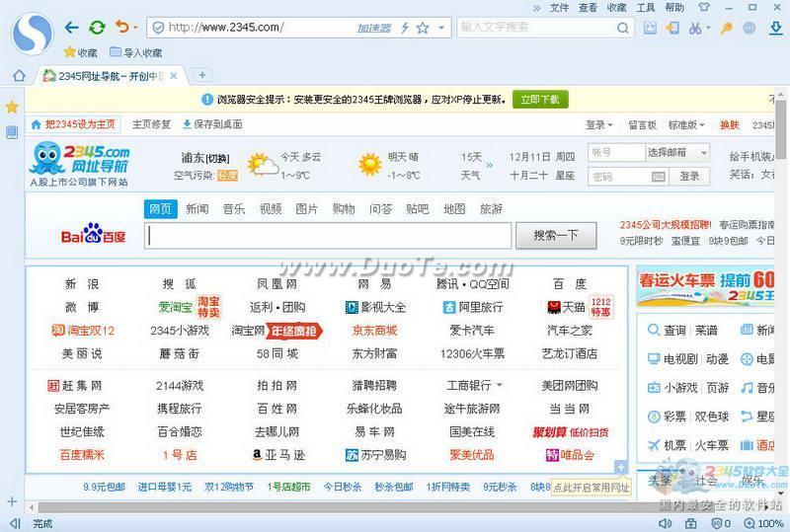Open the address bar history dropdown arrow
Image resolution: width=790 pixels, height=532 pixels.
pyautogui.click(x=441, y=28)
